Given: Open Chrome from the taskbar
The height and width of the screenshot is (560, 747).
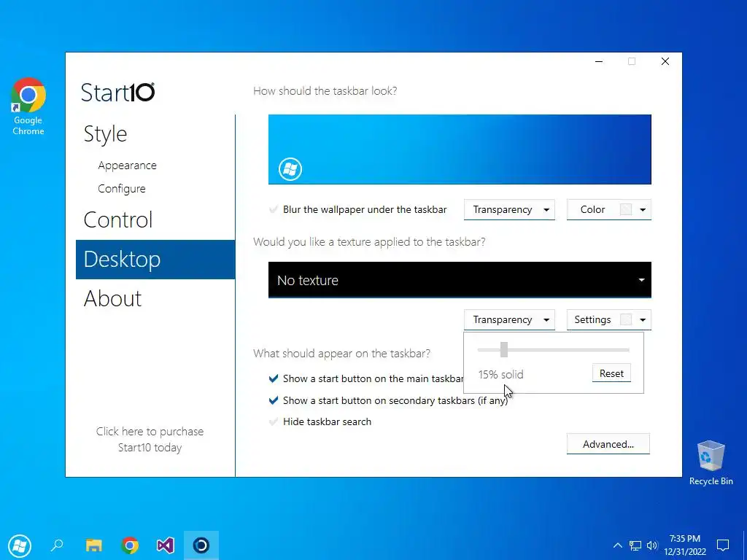Looking at the screenshot, I should [x=130, y=545].
